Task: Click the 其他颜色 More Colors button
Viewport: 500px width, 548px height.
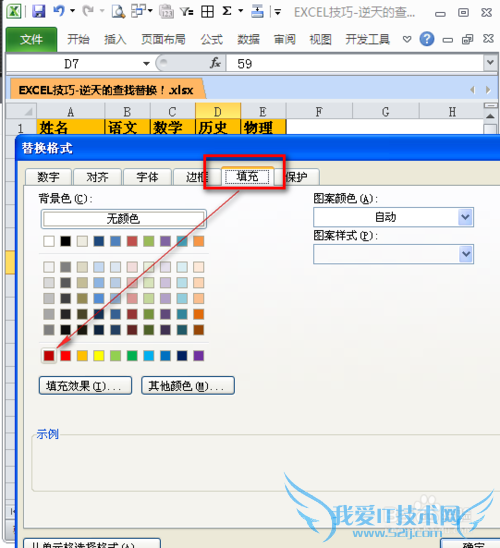Action: pyautogui.click(x=188, y=385)
